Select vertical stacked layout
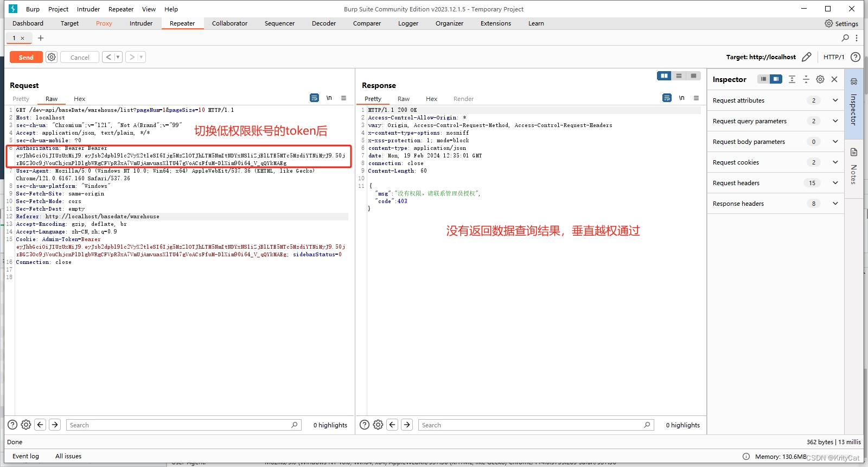The height and width of the screenshot is (467, 868). tap(679, 76)
